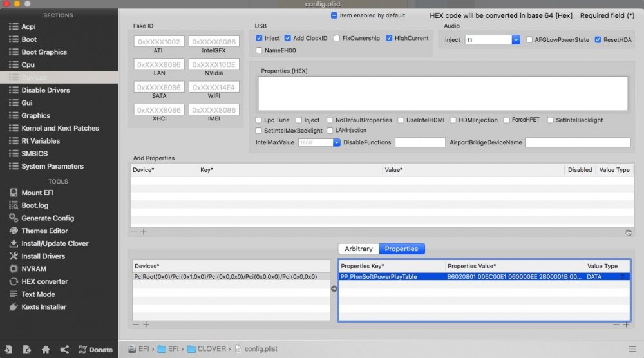Open the Generate Config tool
This screenshot has width=644, height=358.
48,218
